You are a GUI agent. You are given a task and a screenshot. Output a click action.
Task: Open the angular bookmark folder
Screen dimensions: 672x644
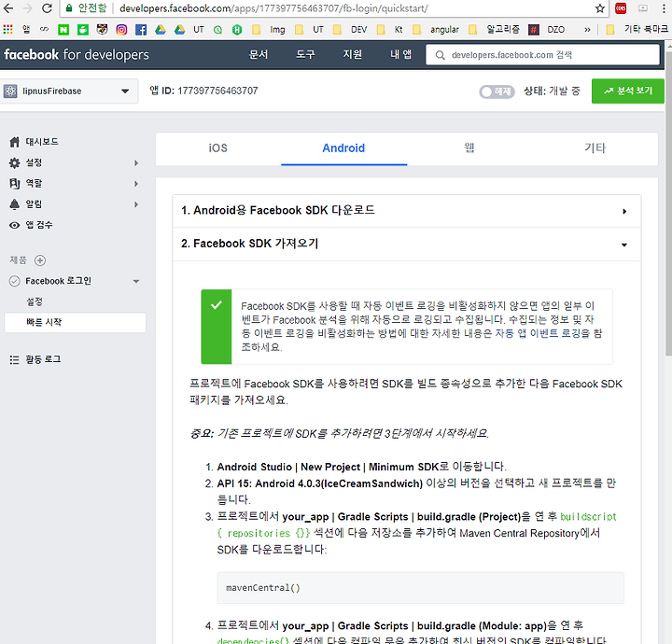[x=436, y=29]
